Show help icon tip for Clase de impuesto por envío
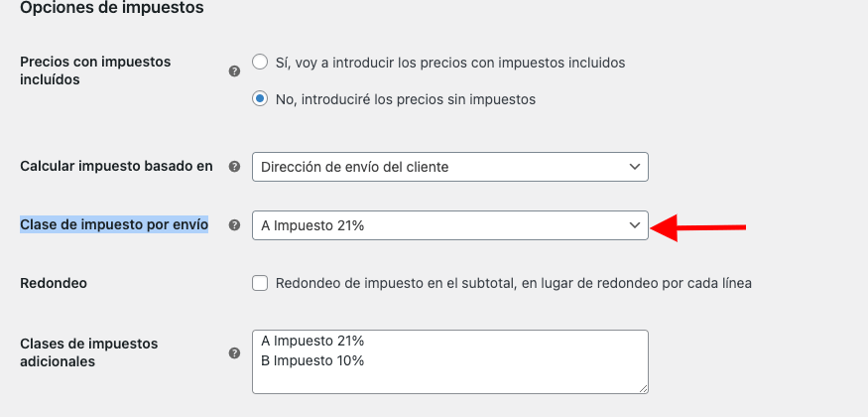The height and width of the screenshot is (417, 868). (x=235, y=224)
